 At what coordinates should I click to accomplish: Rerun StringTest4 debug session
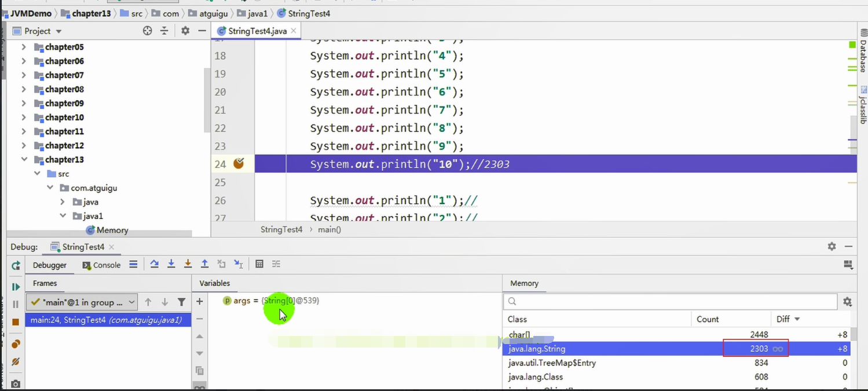(16, 265)
